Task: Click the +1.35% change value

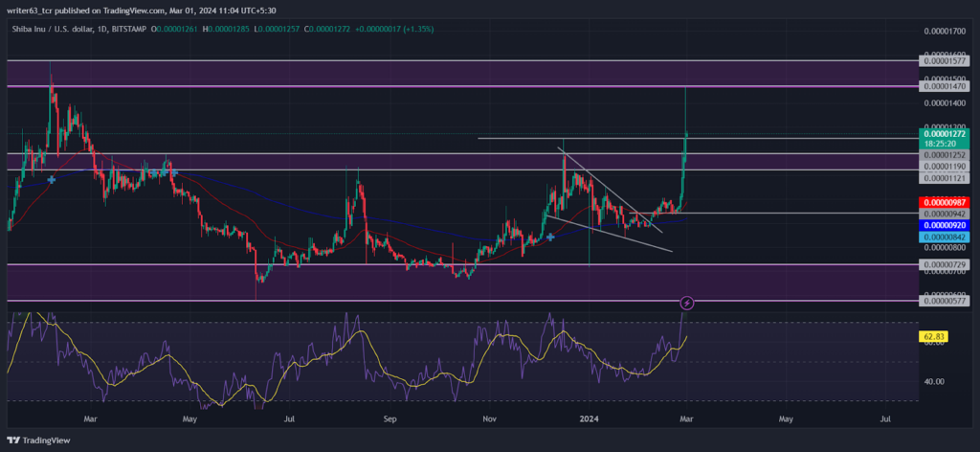Action: click(419, 29)
